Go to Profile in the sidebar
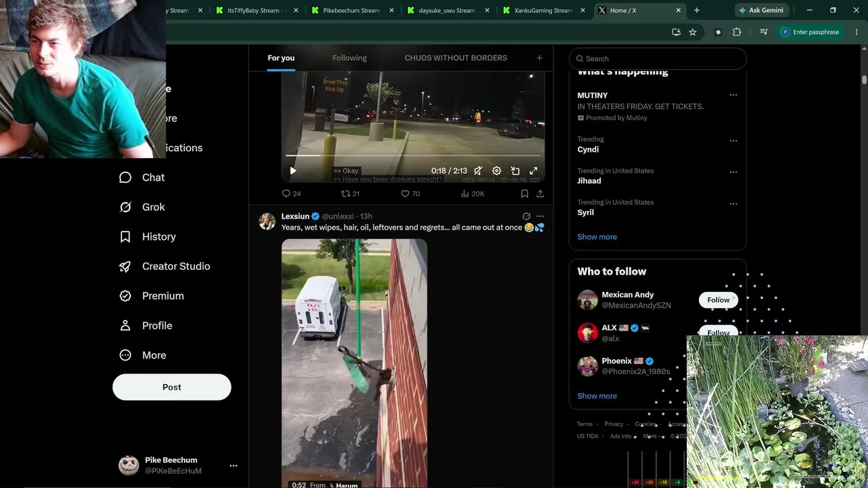The height and width of the screenshot is (488, 868). point(145,326)
